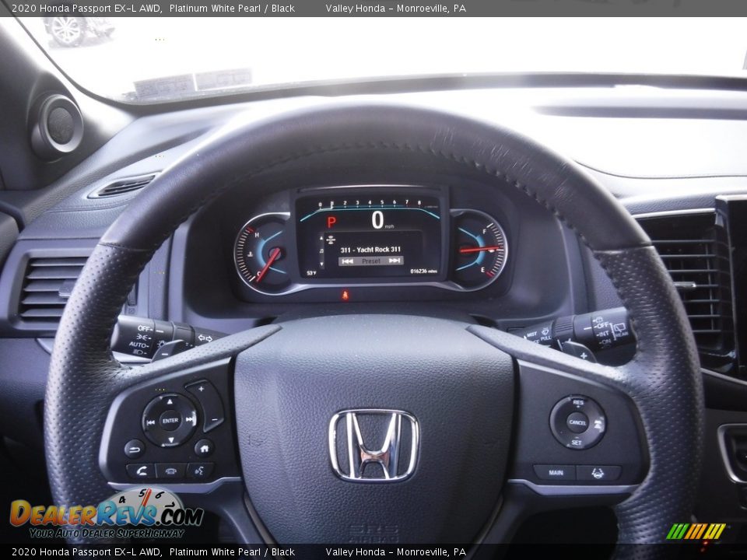
Task: Click the Preset label on the display
Action: 371,261
